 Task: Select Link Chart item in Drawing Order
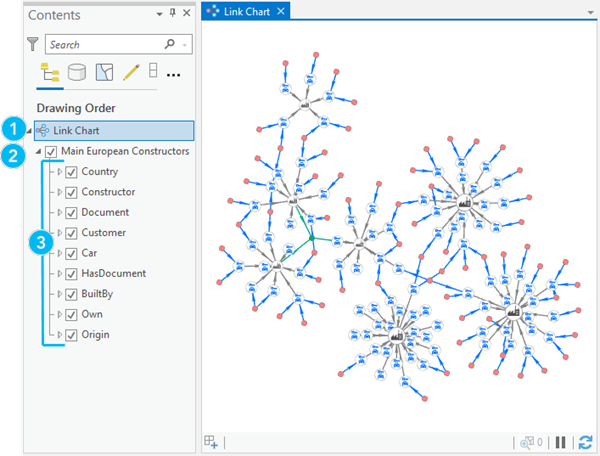tap(76, 131)
